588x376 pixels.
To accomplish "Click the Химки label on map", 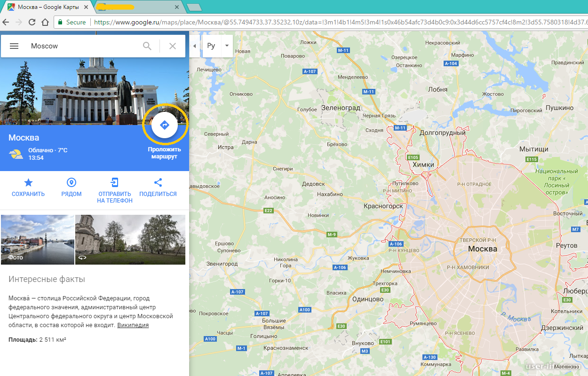I will pos(423,165).
